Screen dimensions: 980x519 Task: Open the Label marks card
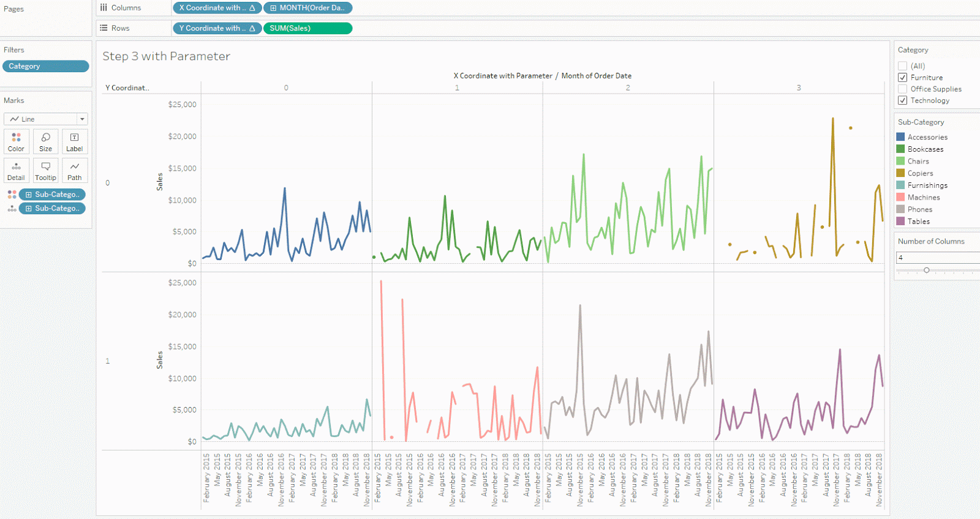click(x=75, y=141)
